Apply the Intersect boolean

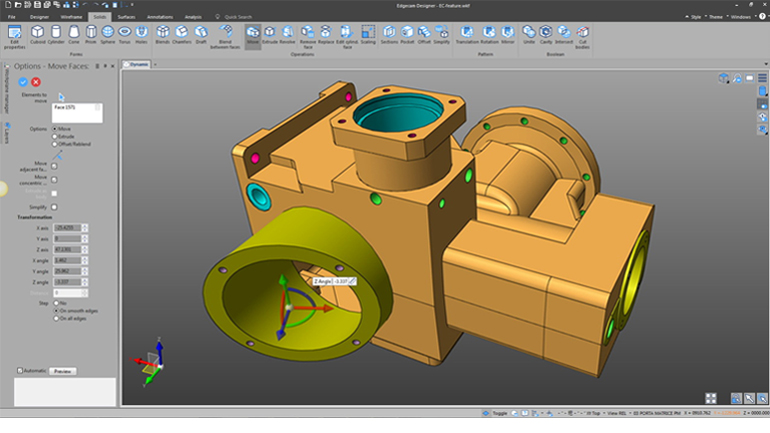[564, 35]
